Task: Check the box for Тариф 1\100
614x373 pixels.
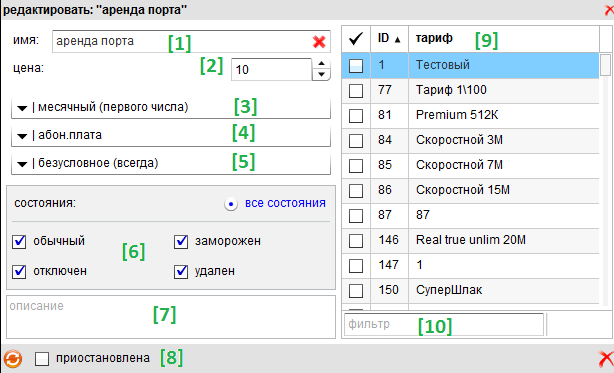Action: [x=356, y=90]
